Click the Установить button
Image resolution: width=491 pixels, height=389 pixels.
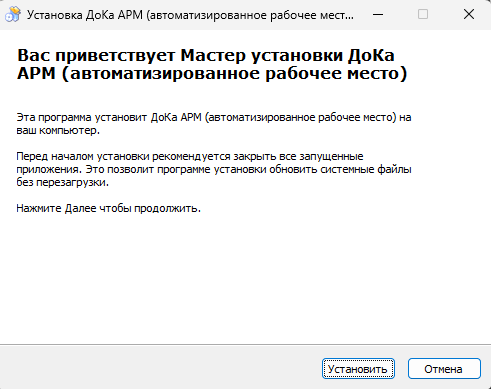point(358,369)
